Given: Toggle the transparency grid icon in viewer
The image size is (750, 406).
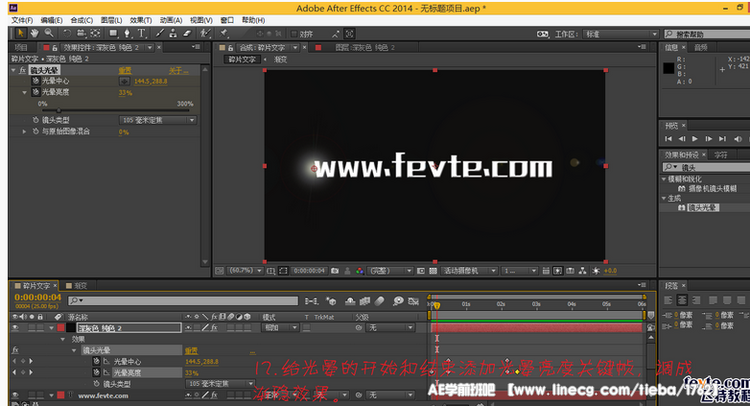Looking at the screenshot, I should [433, 271].
